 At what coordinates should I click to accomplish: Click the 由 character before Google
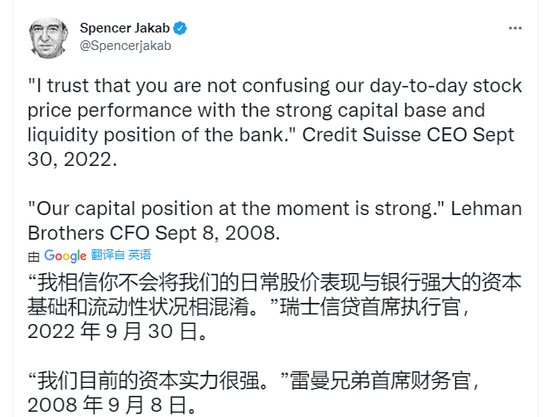33,257
